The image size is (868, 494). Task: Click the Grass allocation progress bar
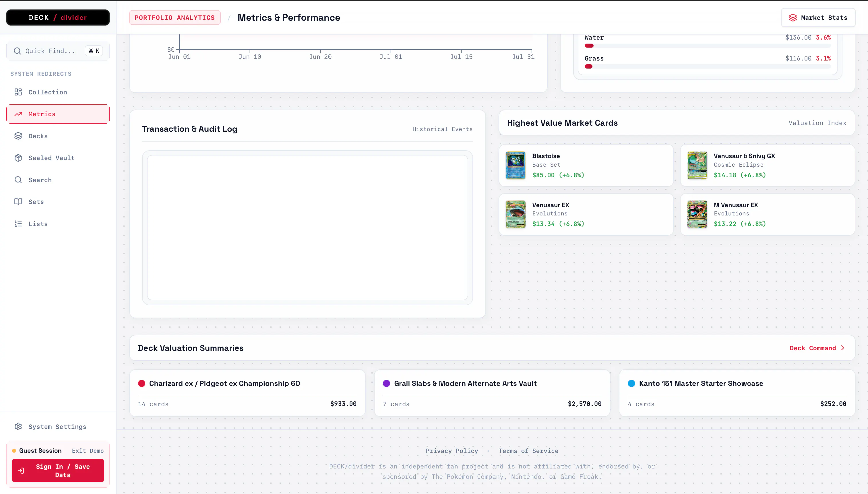tap(708, 67)
